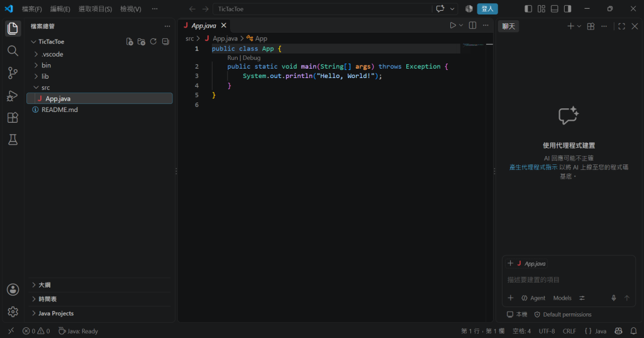The image size is (644, 338).
Task: Maximize the chat panel
Action: [621, 26]
